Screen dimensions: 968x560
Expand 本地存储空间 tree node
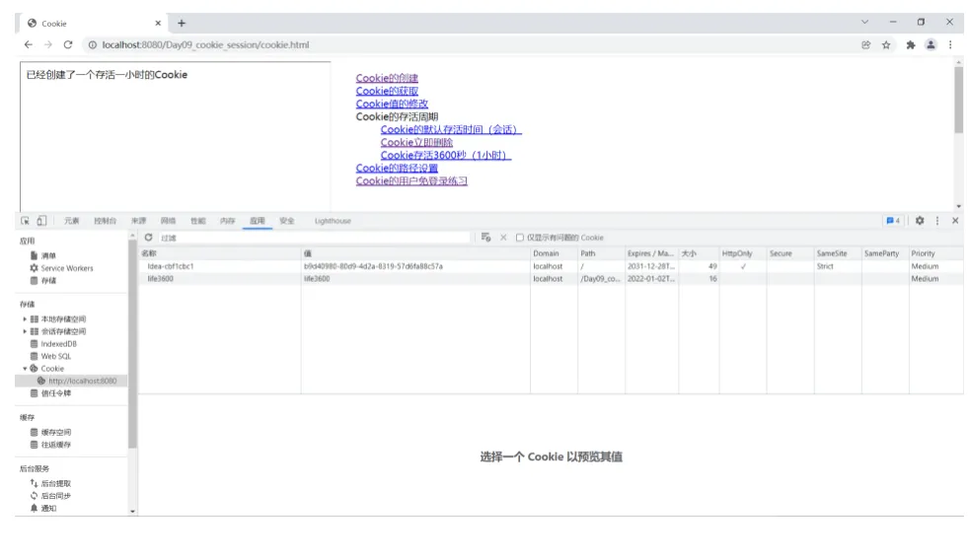25,319
